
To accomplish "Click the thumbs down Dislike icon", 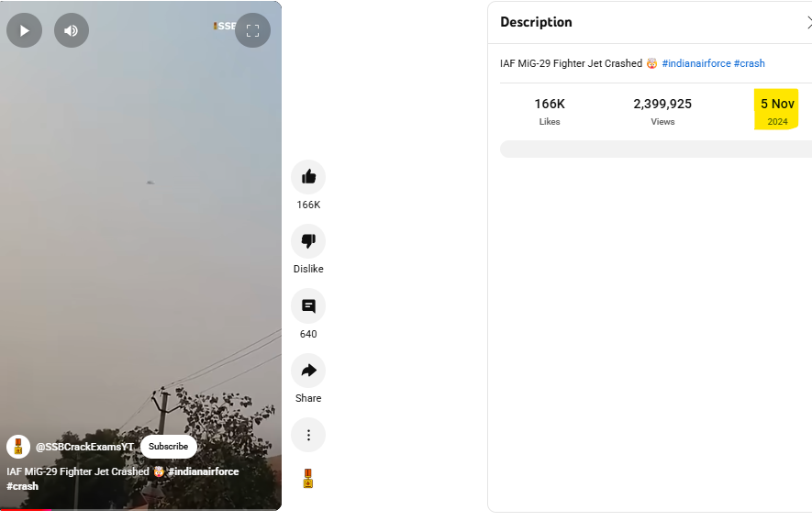I will pos(308,241).
